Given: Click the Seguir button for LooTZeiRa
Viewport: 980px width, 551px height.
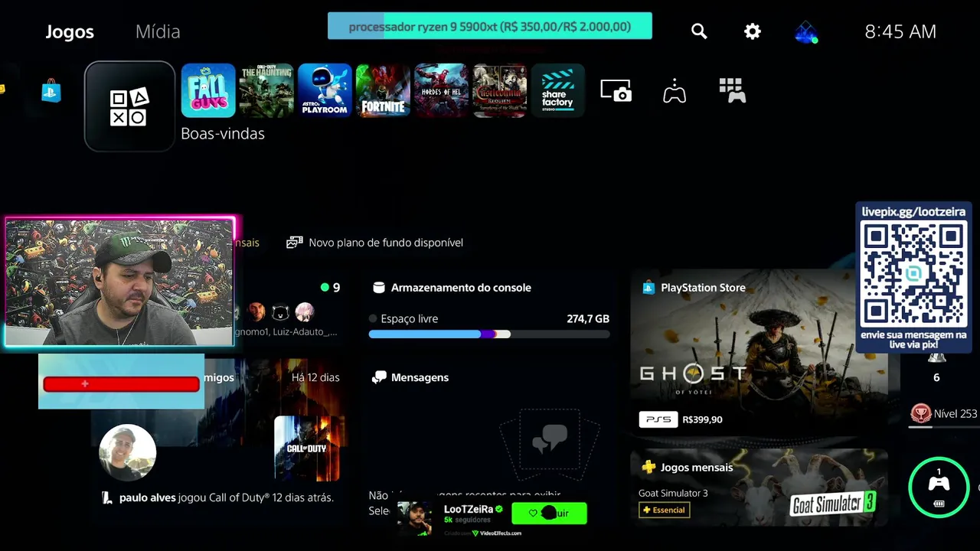Looking at the screenshot, I should click(x=549, y=514).
